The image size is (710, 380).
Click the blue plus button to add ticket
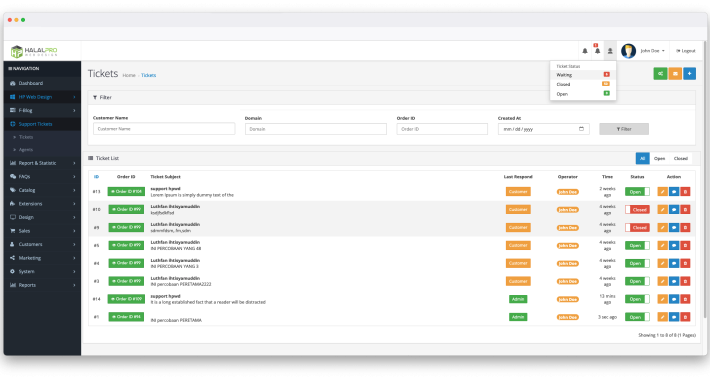pyautogui.click(x=689, y=73)
